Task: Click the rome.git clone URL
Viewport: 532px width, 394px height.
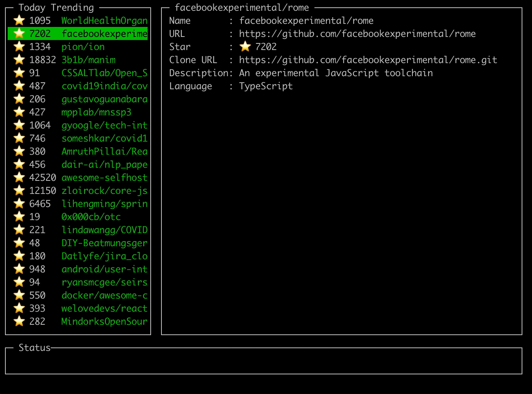Action: pos(368,60)
